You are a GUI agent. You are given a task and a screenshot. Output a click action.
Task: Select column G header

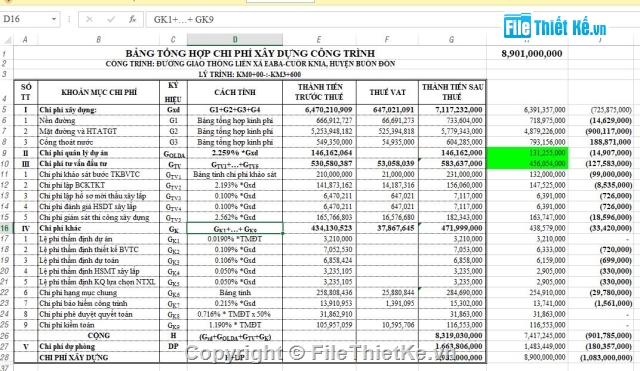(x=451, y=40)
